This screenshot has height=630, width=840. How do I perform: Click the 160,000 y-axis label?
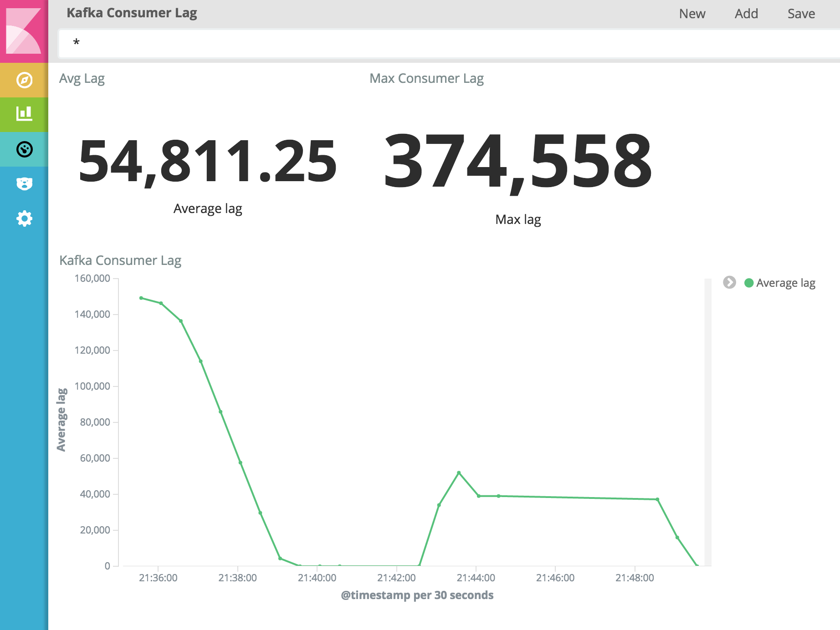92,278
